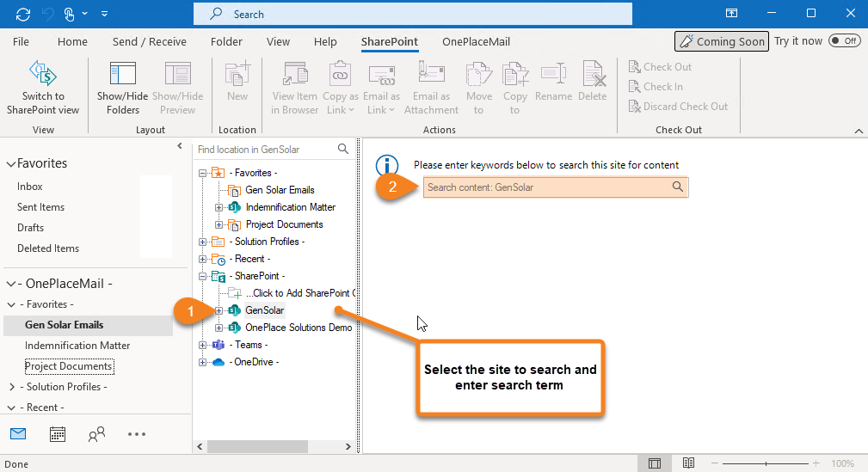
Task: Collapse the - OnePlaceMail - section
Action: pos(10,284)
